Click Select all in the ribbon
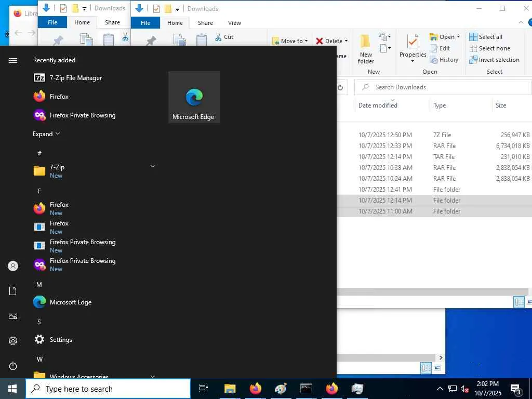This screenshot has width=532, height=399. coord(486,37)
